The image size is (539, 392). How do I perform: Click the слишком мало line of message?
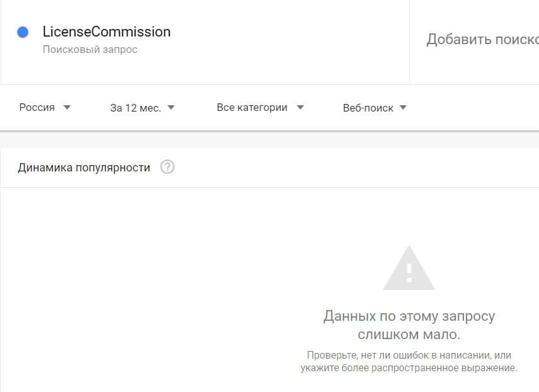pos(409,334)
